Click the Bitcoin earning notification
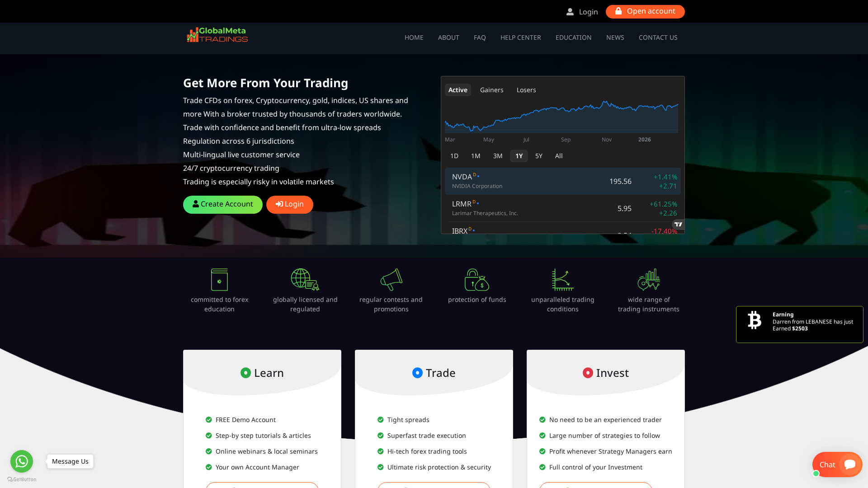 [x=799, y=324]
